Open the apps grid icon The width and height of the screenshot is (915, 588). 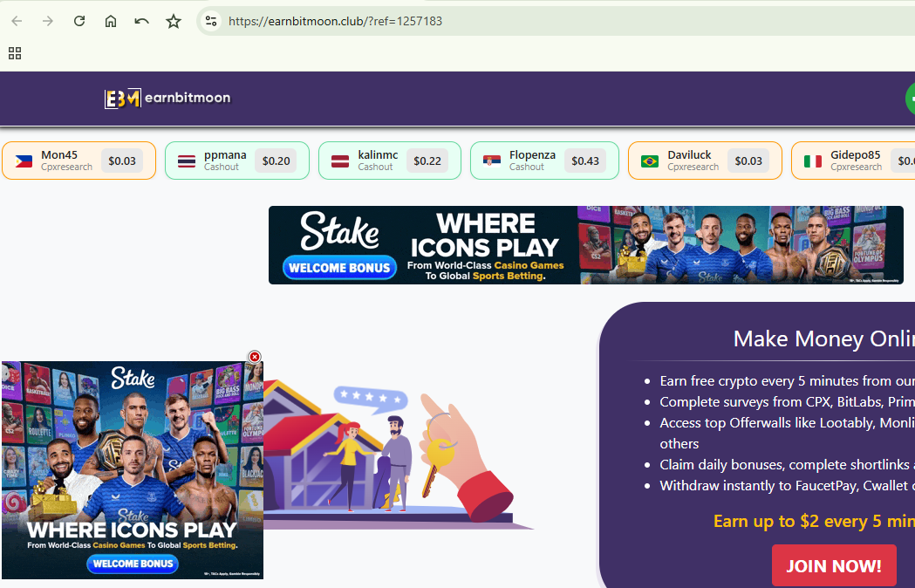[15, 53]
